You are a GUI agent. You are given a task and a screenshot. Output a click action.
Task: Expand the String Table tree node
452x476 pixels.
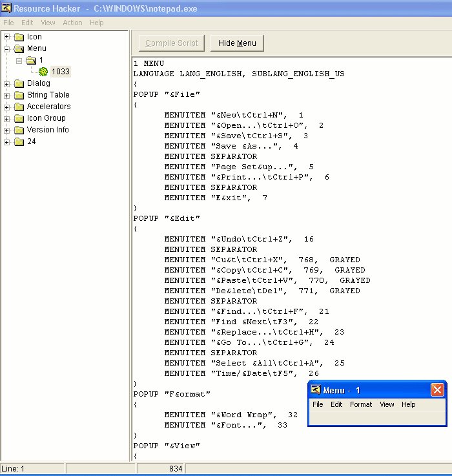[6, 96]
